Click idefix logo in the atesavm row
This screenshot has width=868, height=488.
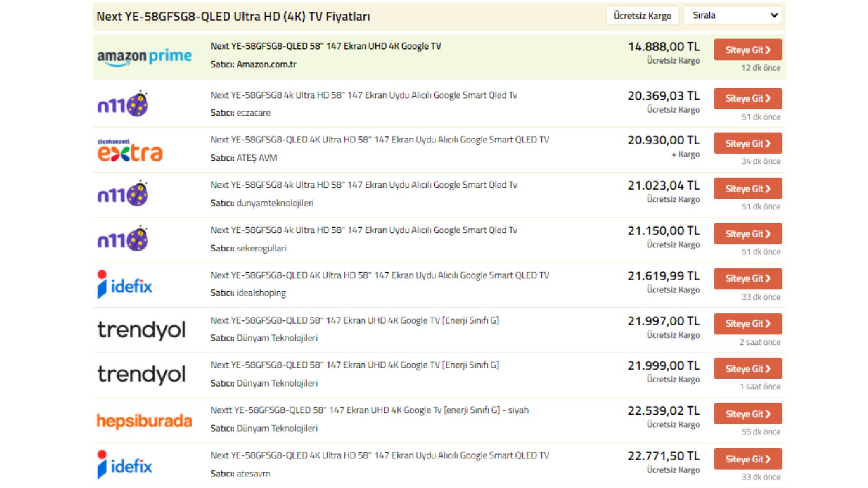coord(125,465)
